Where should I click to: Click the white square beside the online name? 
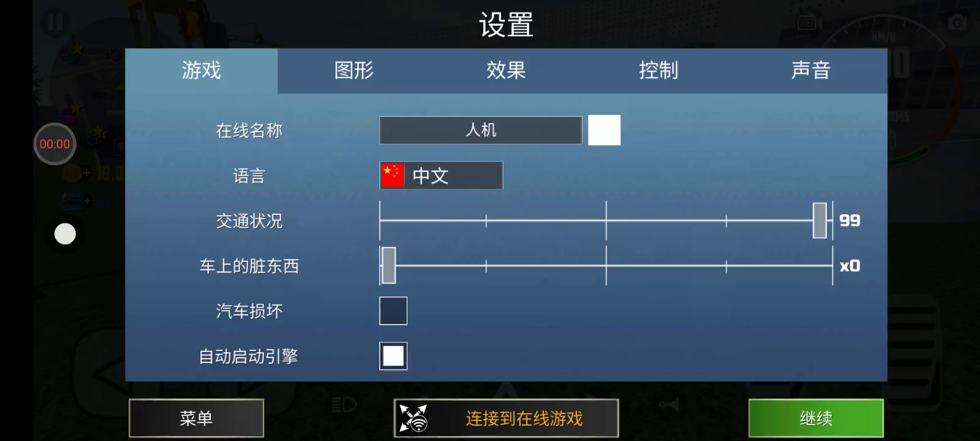tap(604, 130)
